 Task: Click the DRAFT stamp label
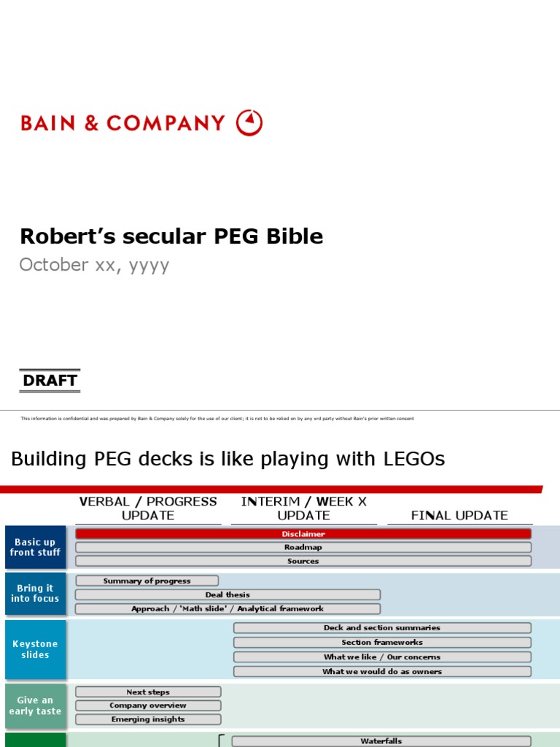pyautogui.click(x=50, y=381)
